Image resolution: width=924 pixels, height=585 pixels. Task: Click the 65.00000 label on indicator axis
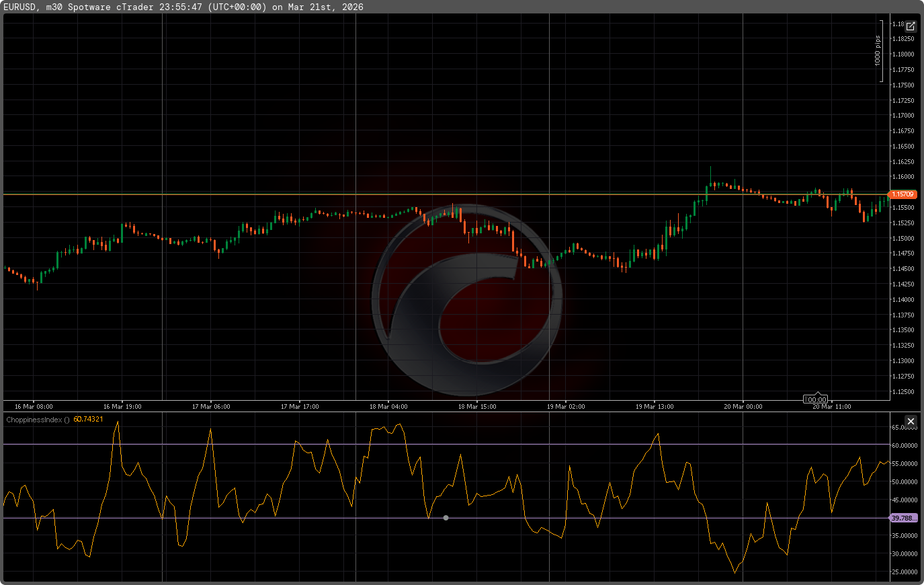902,427
